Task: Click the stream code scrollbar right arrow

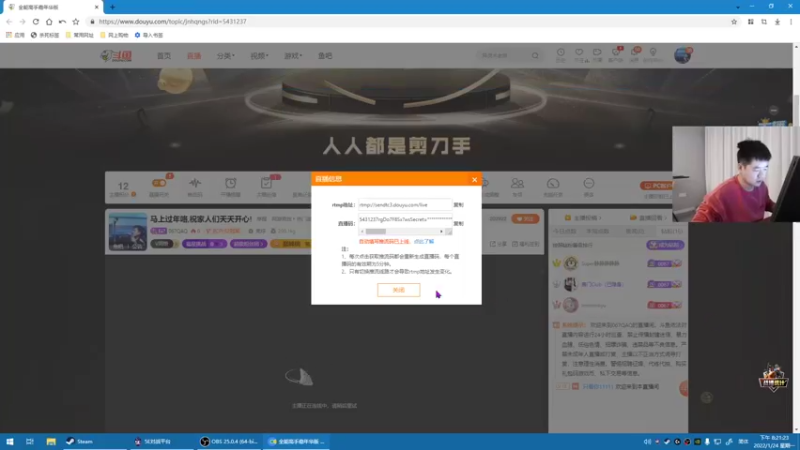Action: point(441,232)
